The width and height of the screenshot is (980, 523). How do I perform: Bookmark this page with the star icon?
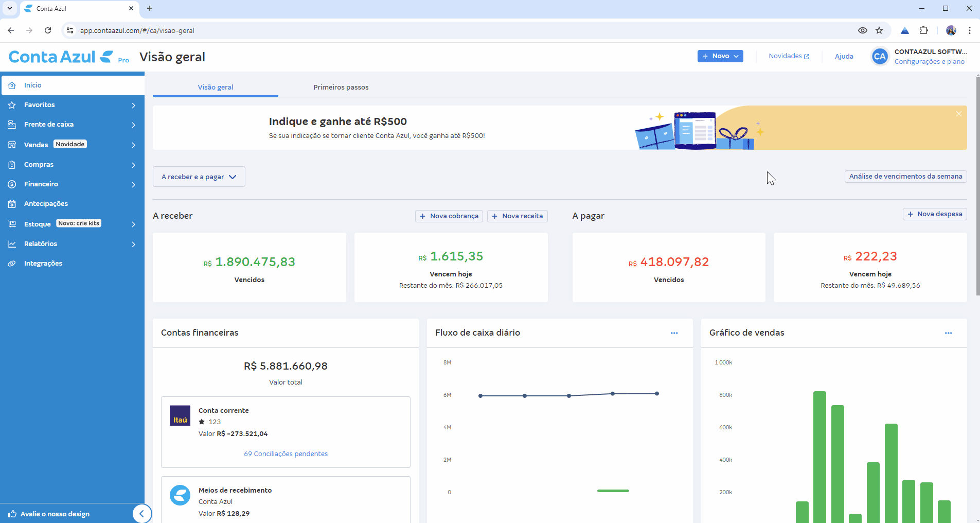879,30
